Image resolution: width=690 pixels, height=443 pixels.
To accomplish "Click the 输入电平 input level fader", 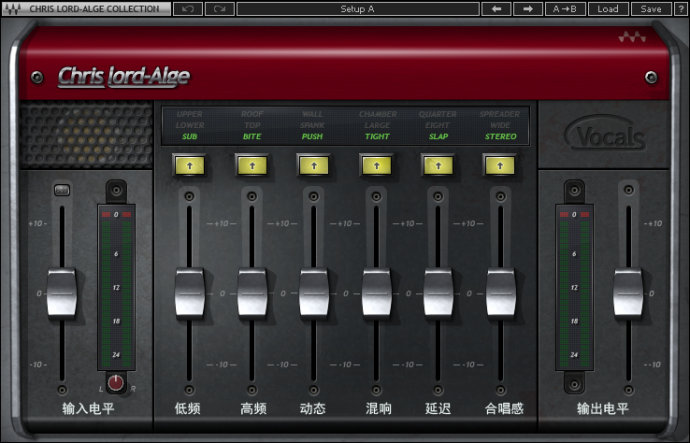I will point(62,293).
